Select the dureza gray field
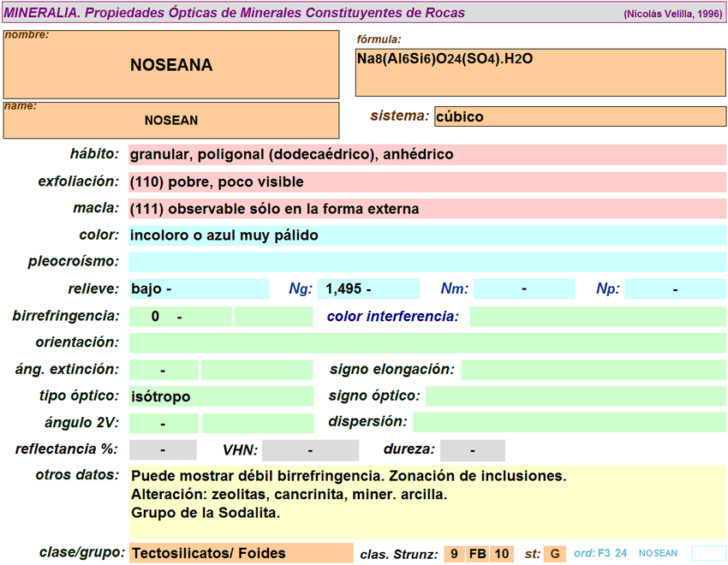 pyautogui.click(x=472, y=450)
